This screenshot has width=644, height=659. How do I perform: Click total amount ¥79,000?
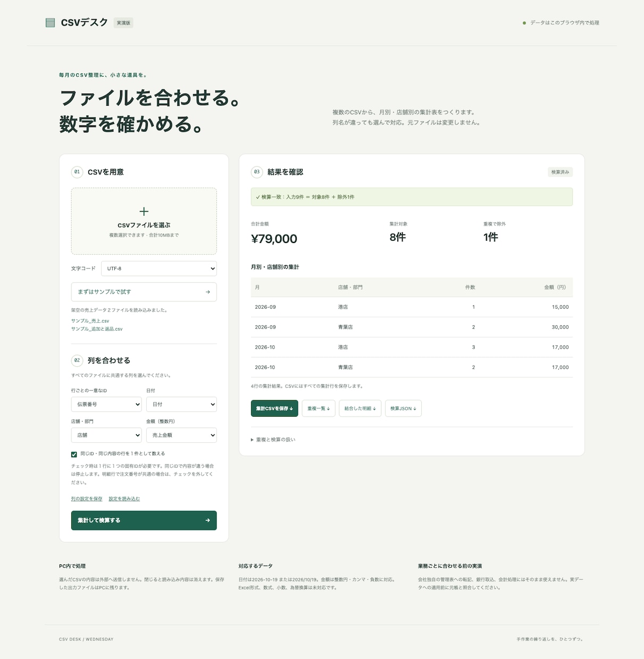tap(274, 239)
